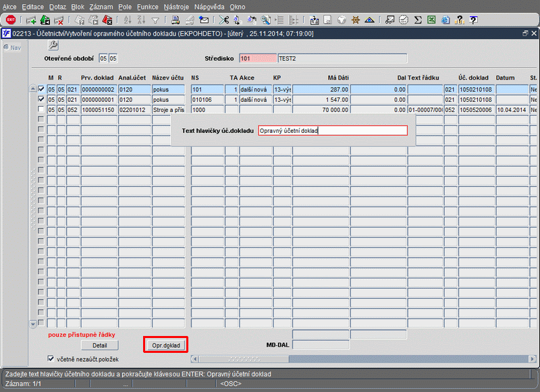The image size is (540, 392).
Task: Open the magnifier search icon
Action: (265, 20)
